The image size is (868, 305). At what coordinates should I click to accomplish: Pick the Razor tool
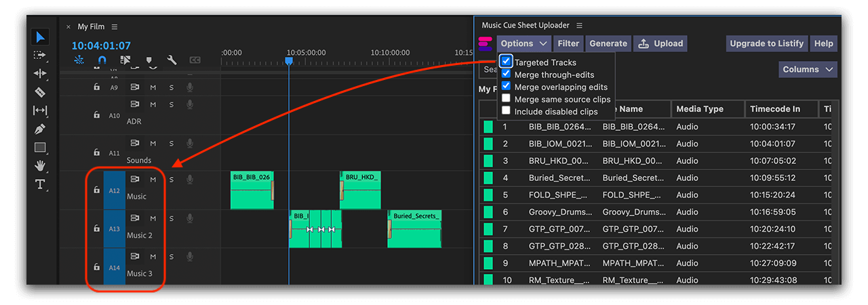click(x=40, y=92)
